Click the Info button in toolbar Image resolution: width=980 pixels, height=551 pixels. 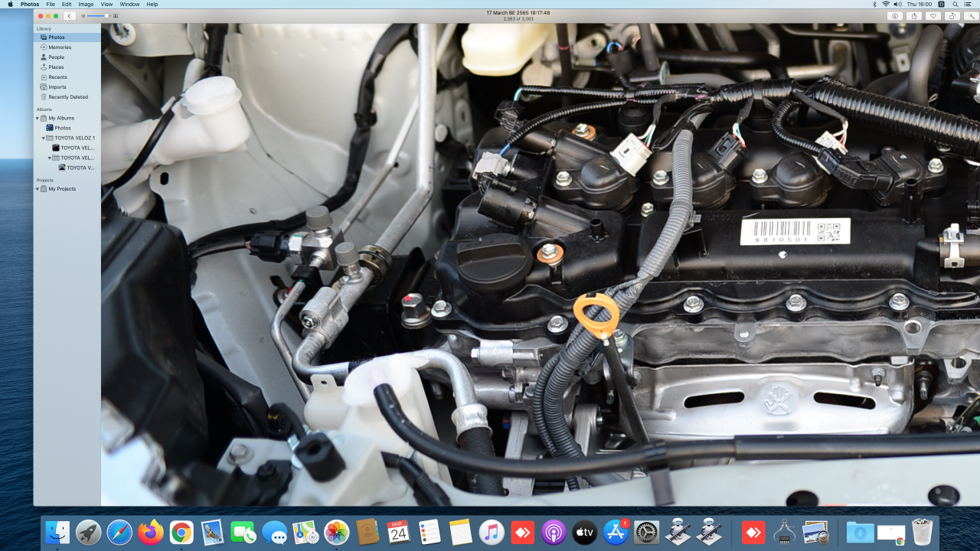894,16
